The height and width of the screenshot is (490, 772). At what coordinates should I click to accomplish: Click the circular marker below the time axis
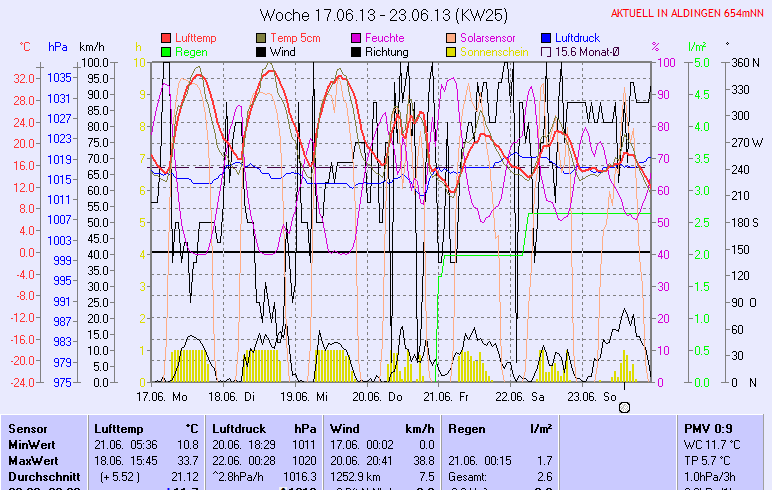coord(625,407)
